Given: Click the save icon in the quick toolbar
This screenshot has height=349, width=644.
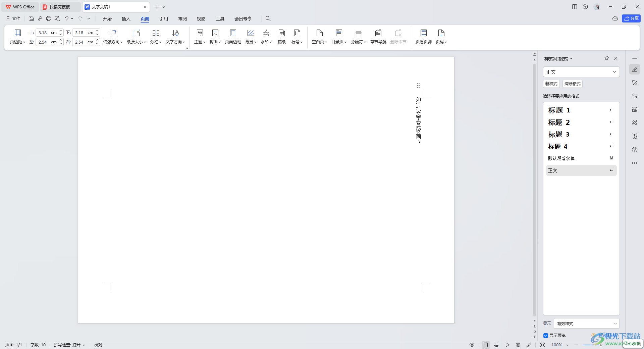Looking at the screenshot, I should click(31, 18).
